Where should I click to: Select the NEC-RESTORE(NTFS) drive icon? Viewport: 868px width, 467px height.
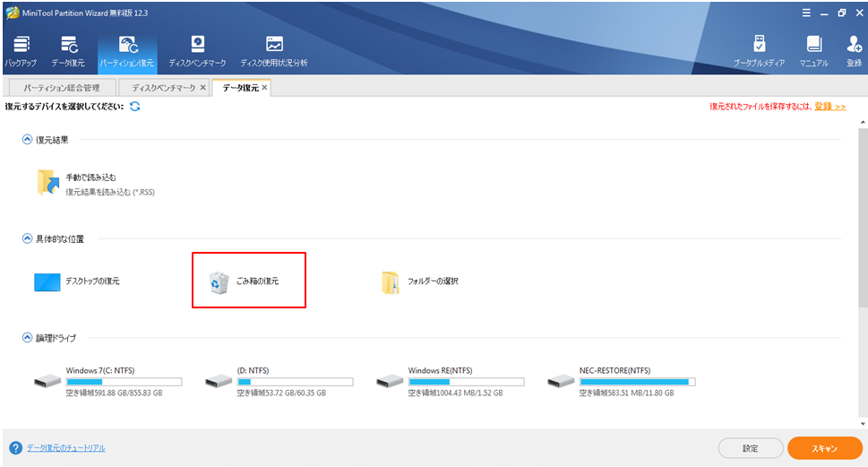coord(561,381)
